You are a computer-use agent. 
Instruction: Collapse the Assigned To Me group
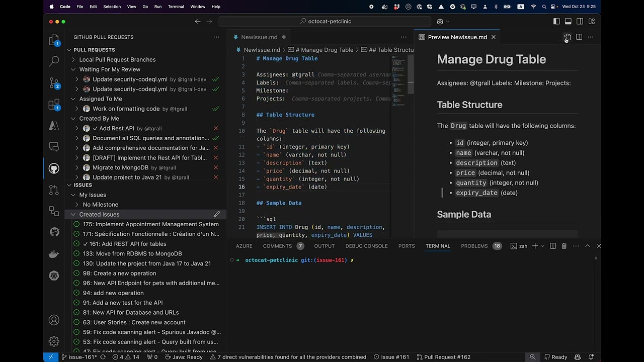[73, 99]
